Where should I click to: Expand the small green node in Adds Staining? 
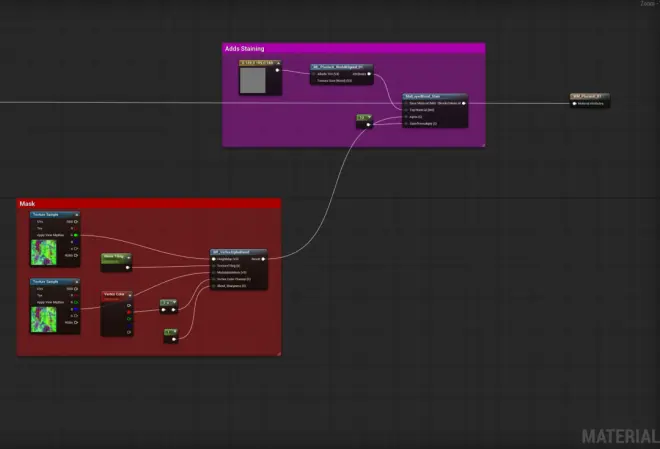(x=369, y=117)
